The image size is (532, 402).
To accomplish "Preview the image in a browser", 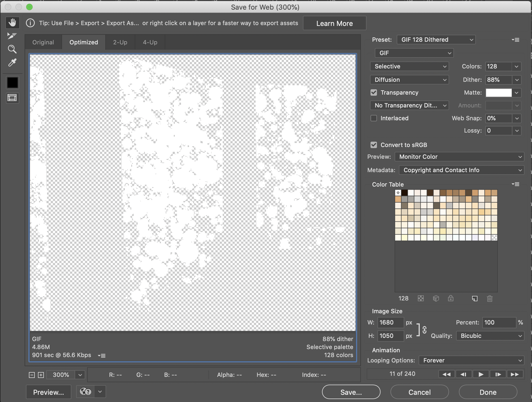I will pos(48,392).
